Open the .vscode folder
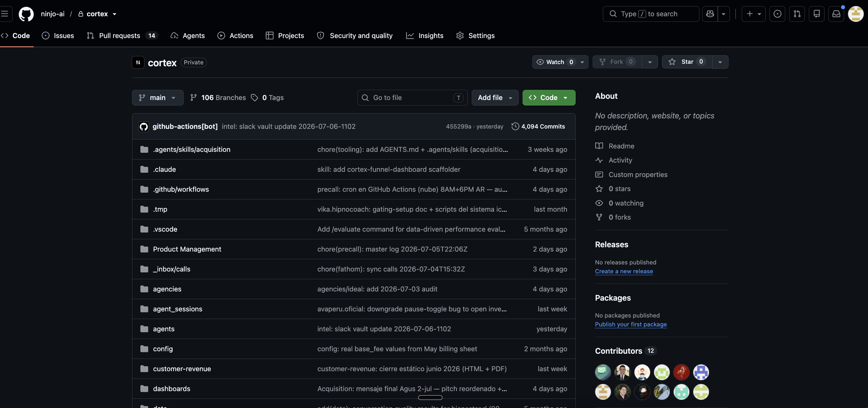The width and height of the screenshot is (868, 408). [165, 229]
